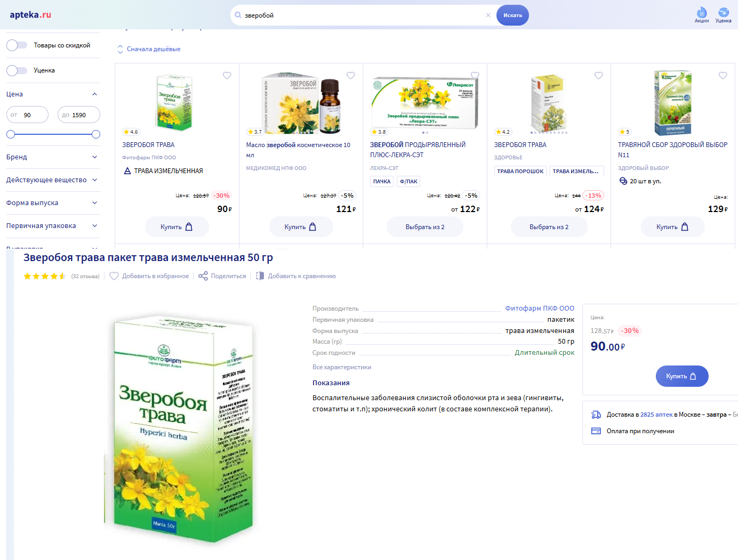Focus the minimum price field 'от 90'
Viewport: 738px width, 560px height.
pos(28,115)
